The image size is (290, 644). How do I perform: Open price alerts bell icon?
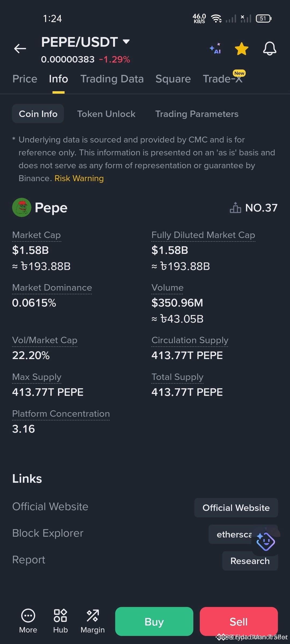pyautogui.click(x=269, y=49)
